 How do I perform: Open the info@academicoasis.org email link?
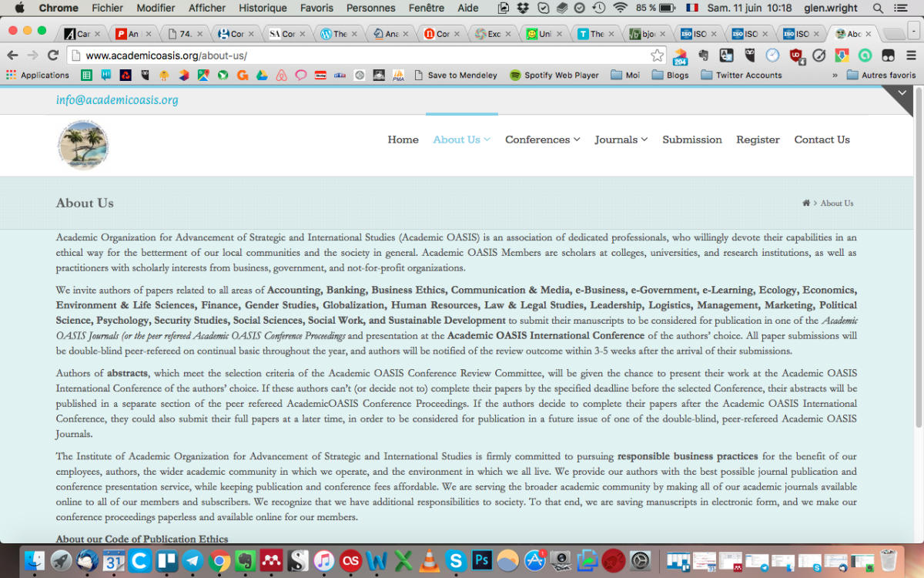(x=117, y=100)
